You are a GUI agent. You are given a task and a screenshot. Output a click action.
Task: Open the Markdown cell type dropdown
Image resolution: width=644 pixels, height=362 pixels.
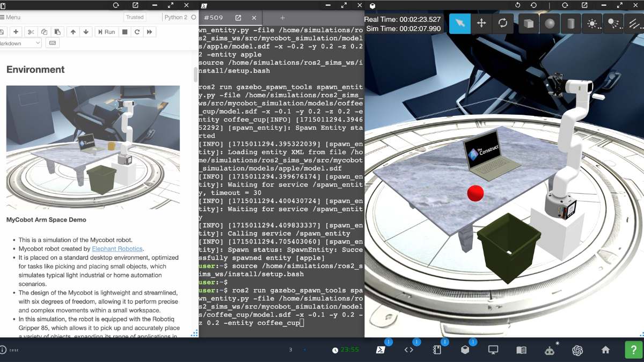(x=20, y=43)
